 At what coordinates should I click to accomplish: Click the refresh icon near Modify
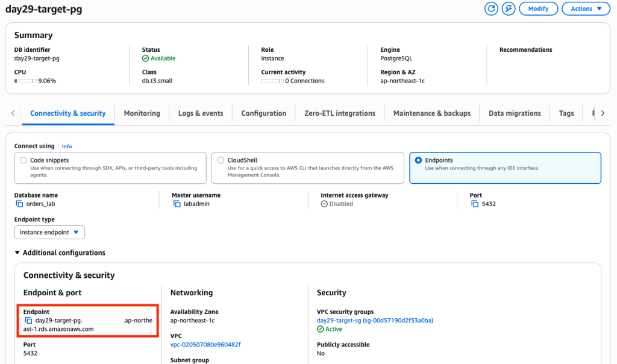491,8
